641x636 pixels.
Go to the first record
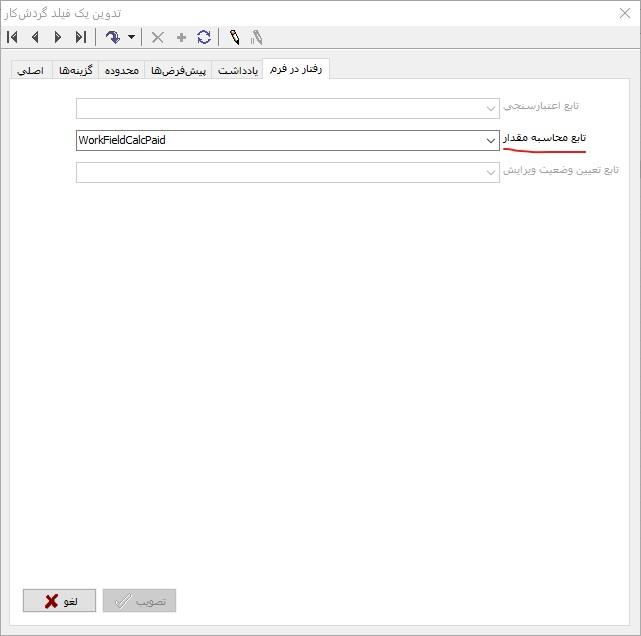(13, 37)
